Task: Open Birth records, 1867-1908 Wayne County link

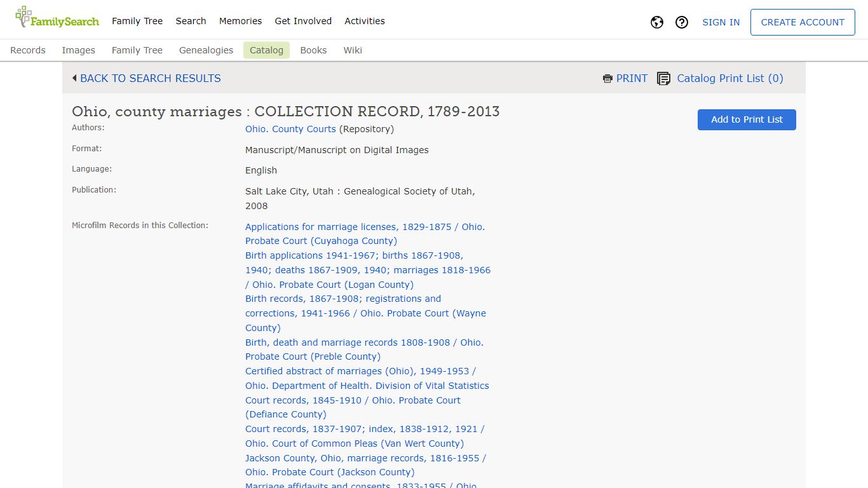Action: point(366,313)
